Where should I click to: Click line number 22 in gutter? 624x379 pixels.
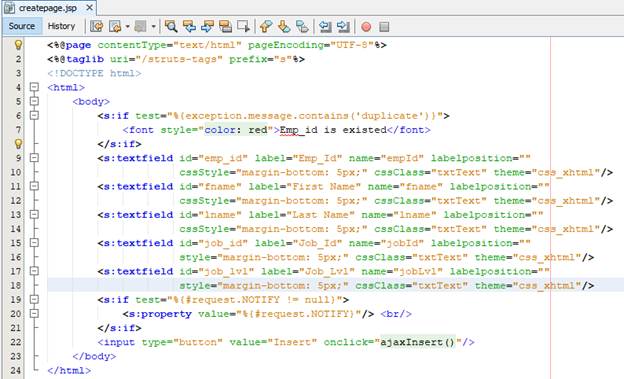coord(16,342)
